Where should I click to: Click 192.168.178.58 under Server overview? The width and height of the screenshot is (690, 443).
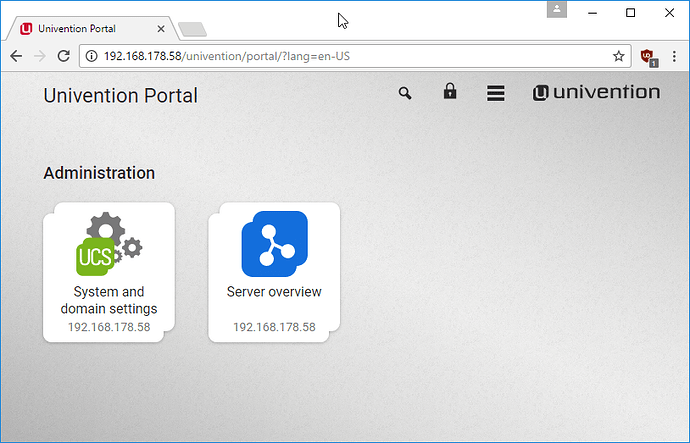274,327
